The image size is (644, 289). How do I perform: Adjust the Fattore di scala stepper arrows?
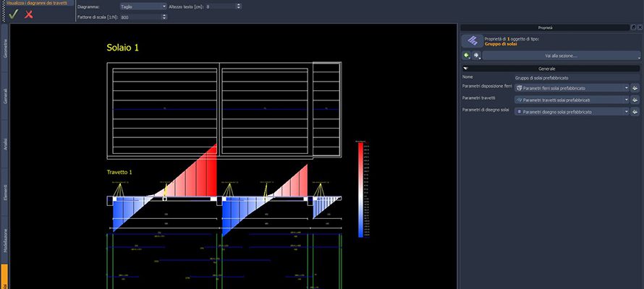pos(165,17)
